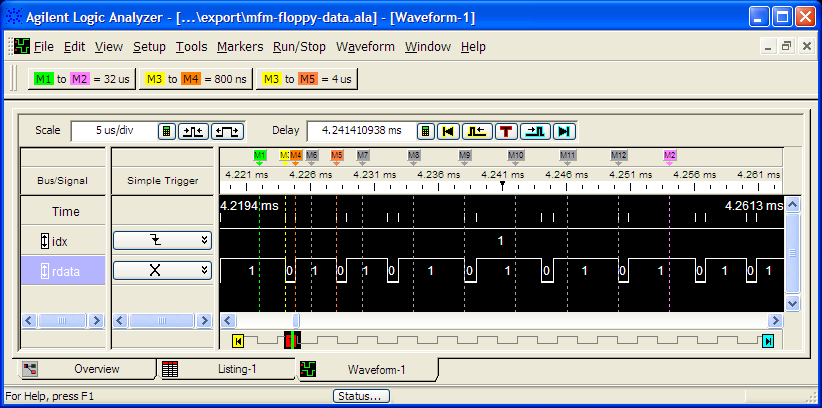Image resolution: width=822 pixels, height=408 pixels.
Task: Click the rdata signal expand arrows icon
Action: [45, 272]
